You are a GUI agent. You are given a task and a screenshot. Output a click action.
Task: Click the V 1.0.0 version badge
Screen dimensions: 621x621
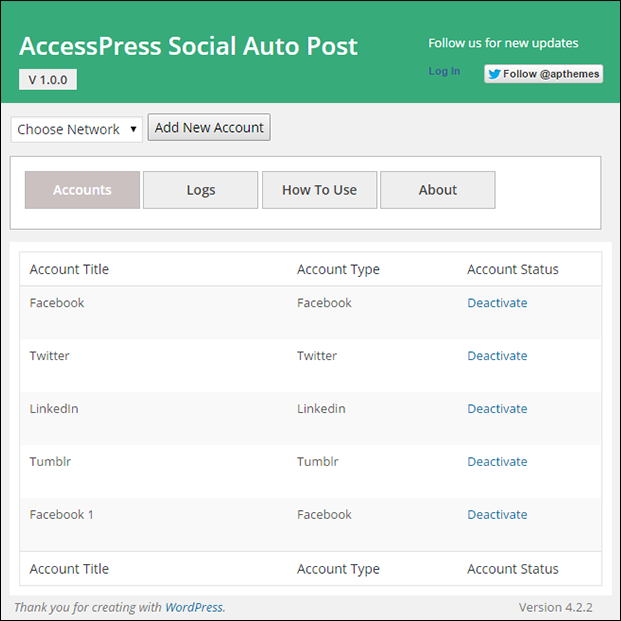coord(48,80)
